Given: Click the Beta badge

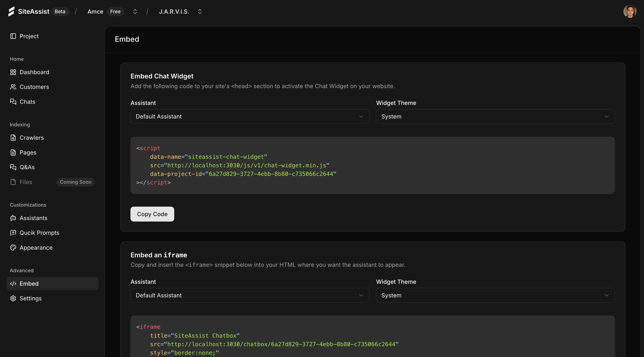Looking at the screenshot, I should point(60,12).
